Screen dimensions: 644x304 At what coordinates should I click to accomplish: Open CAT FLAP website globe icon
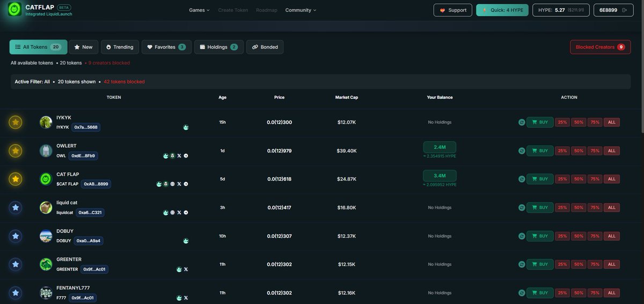pyautogui.click(x=172, y=184)
